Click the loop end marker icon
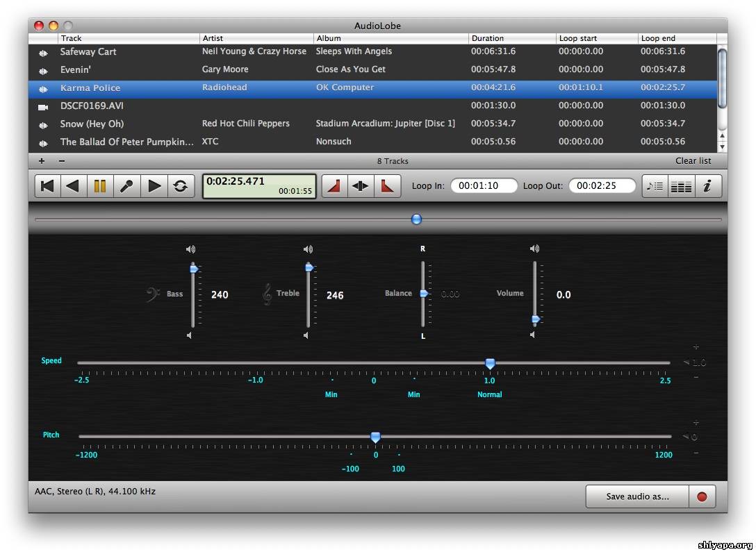This screenshot has height=552, width=756. click(387, 186)
